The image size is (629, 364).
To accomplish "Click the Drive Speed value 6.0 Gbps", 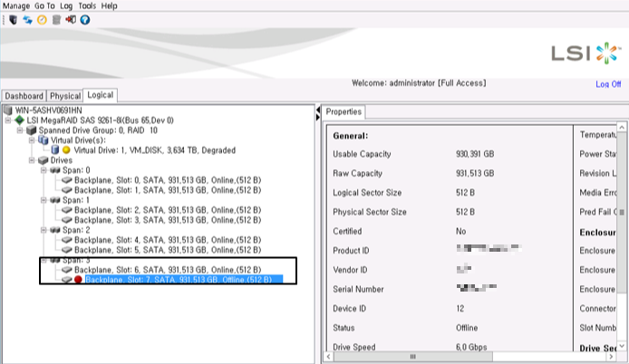I will coord(471,347).
